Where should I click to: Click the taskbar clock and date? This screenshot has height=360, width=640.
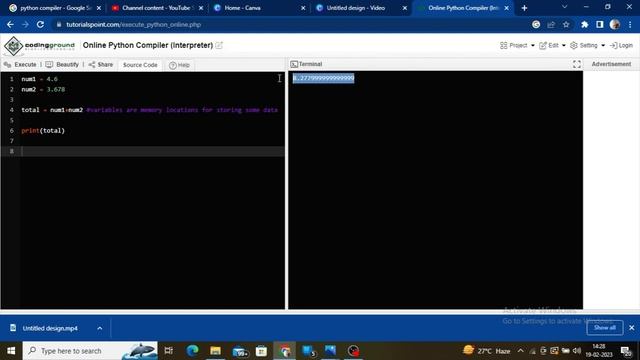pos(599,351)
